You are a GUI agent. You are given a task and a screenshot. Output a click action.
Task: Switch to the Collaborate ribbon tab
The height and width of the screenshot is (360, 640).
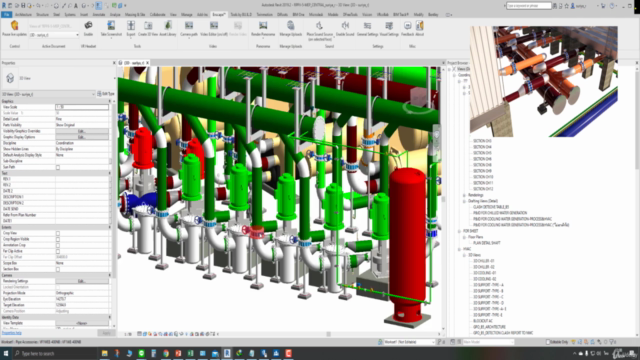pos(158,15)
